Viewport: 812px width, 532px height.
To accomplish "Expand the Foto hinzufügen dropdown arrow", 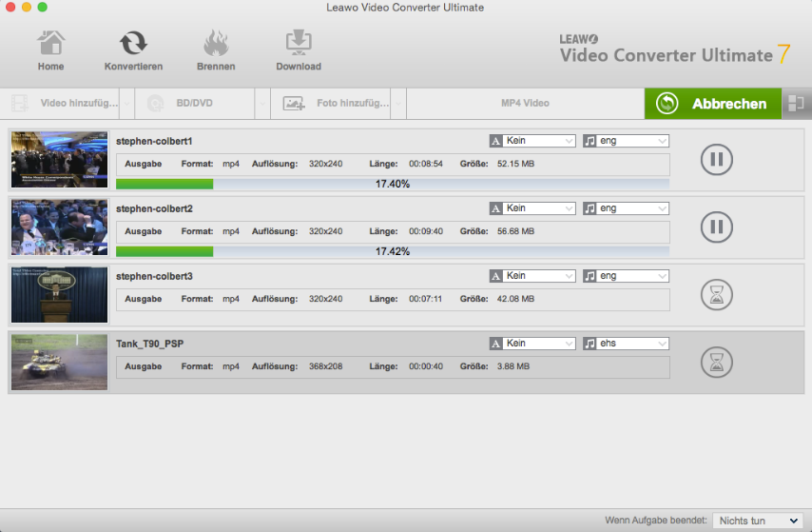I will pos(398,103).
